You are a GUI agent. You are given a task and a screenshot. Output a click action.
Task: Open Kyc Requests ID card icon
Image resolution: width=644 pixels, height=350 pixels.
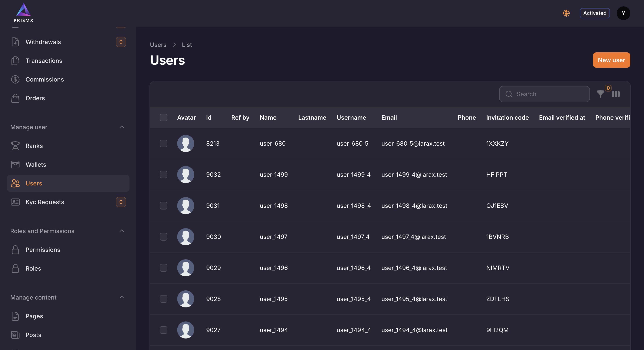tap(15, 202)
